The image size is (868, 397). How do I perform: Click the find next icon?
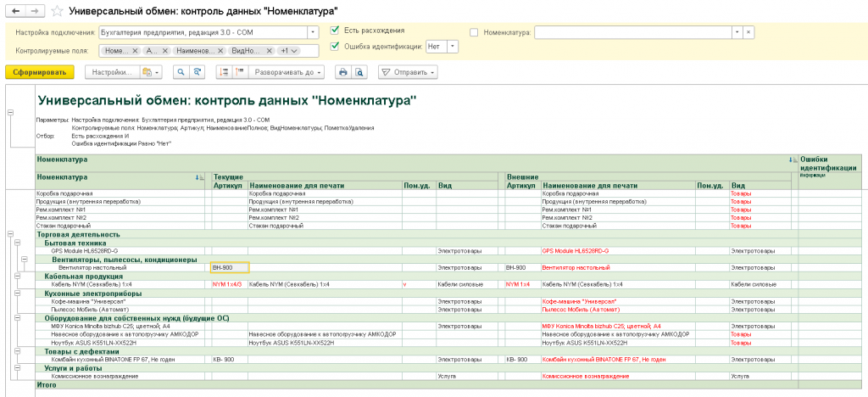pyautogui.click(x=196, y=72)
